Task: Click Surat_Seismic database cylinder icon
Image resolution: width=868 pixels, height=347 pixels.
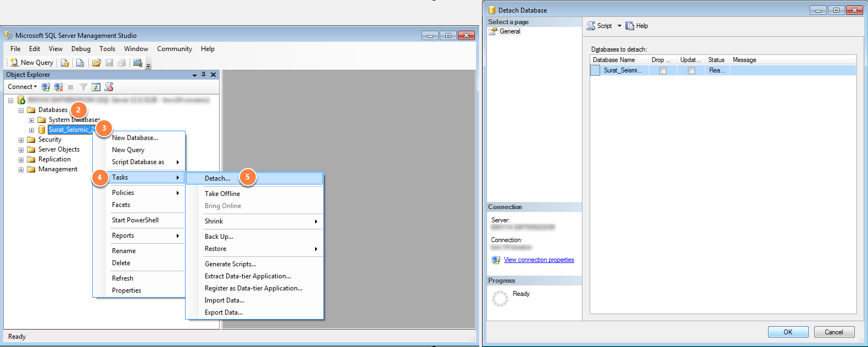Action: point(42,130)
